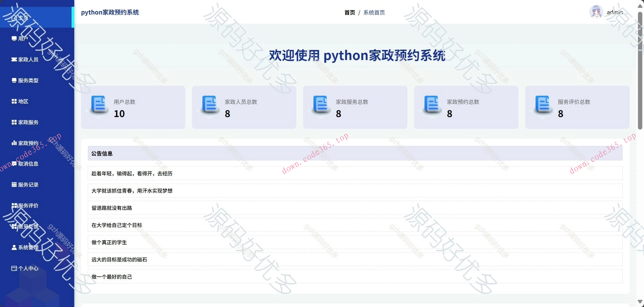This screenshot has width=644, height=307.
Task: Click the user count value 10
Action: pos(119,114)
